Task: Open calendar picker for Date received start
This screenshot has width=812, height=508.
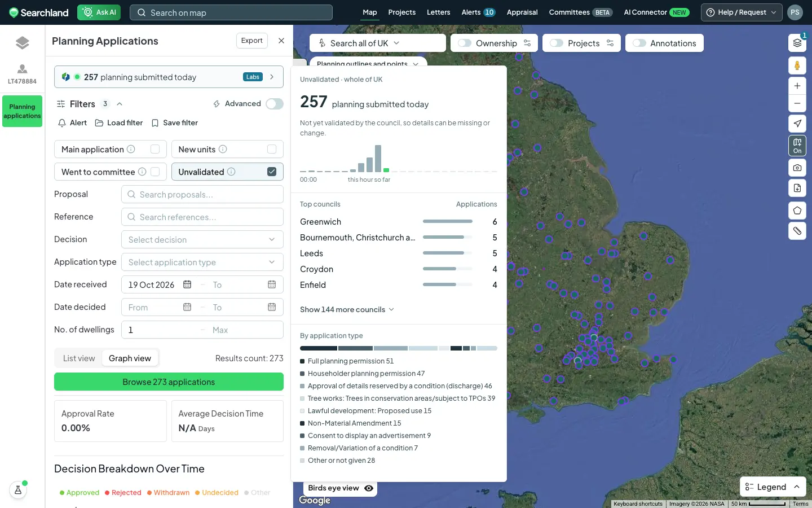Action: pyautogui.click(x=187, y=284)
